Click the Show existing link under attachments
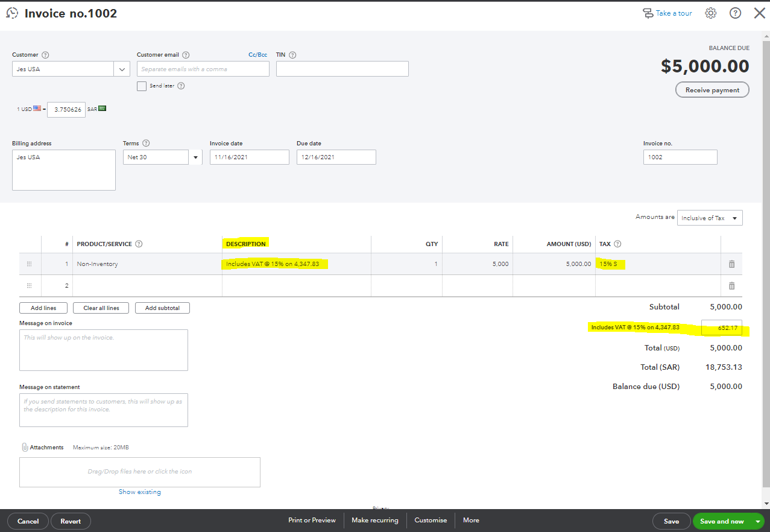This screenshot has width=770, height=532. pyautogui.click(x=139, y=492)
